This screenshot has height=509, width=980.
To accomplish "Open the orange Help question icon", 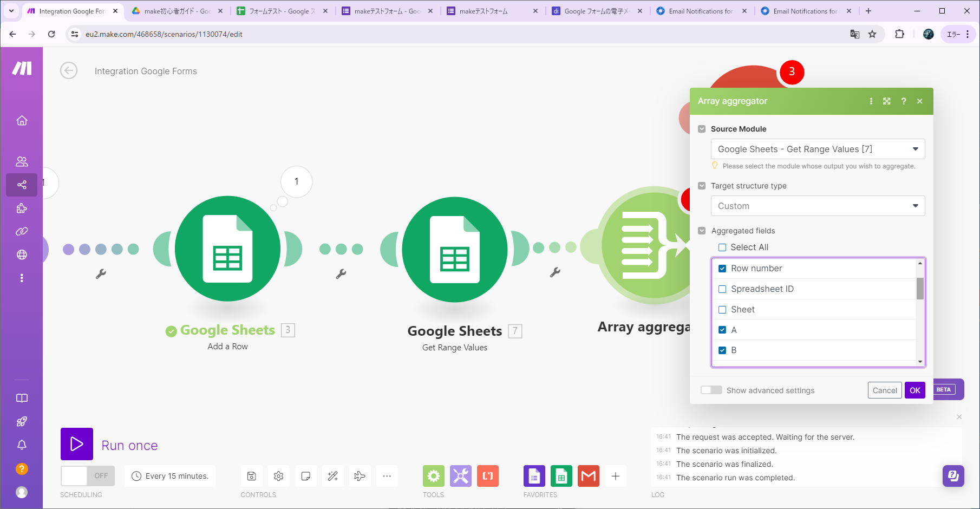I will tap(22, 468).
